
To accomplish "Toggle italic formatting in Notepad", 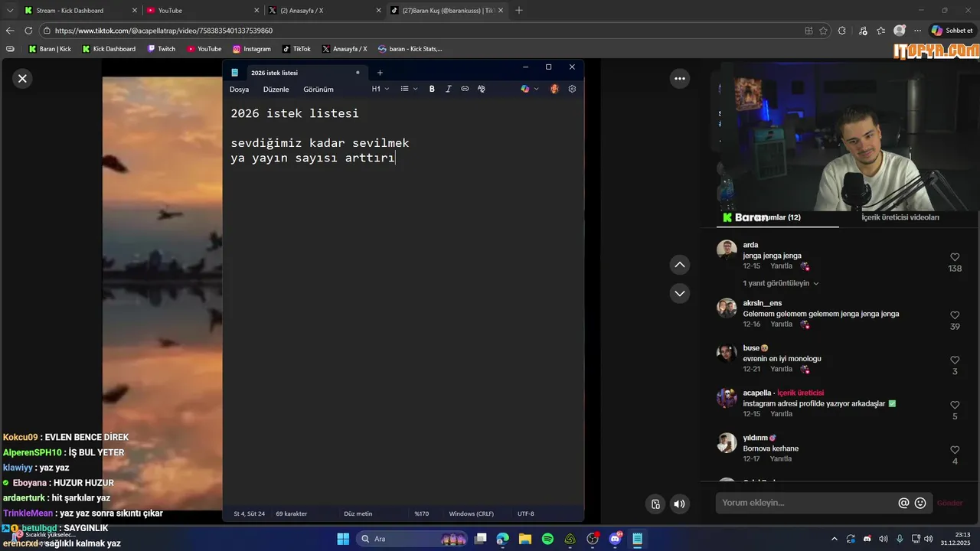I will [x=449, y=89].
